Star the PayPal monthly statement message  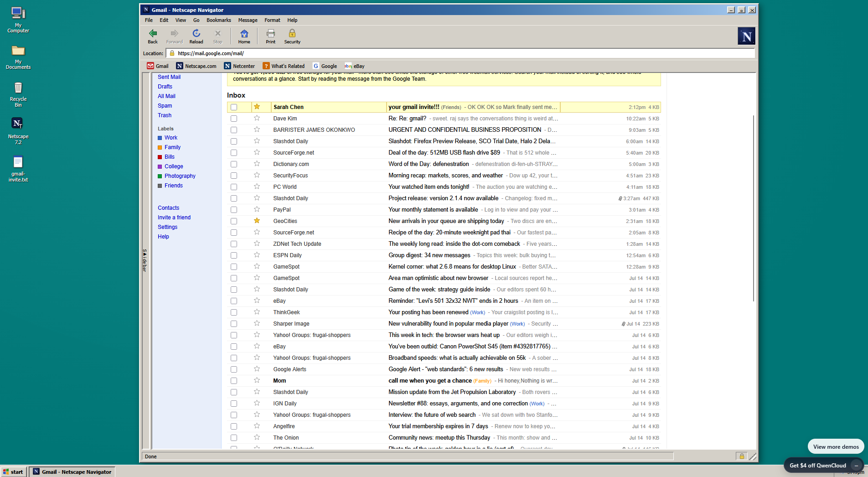pyautogui.click(x=257, y=209)
